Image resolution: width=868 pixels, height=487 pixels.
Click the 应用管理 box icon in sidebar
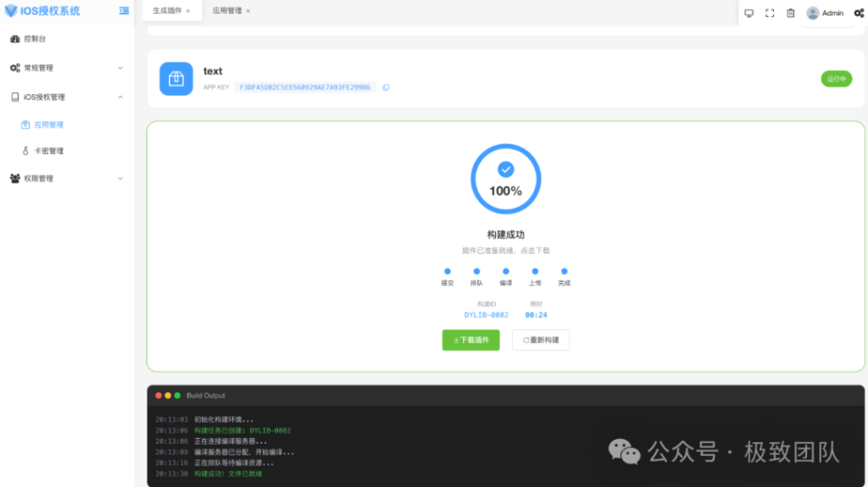click(25, 125)
